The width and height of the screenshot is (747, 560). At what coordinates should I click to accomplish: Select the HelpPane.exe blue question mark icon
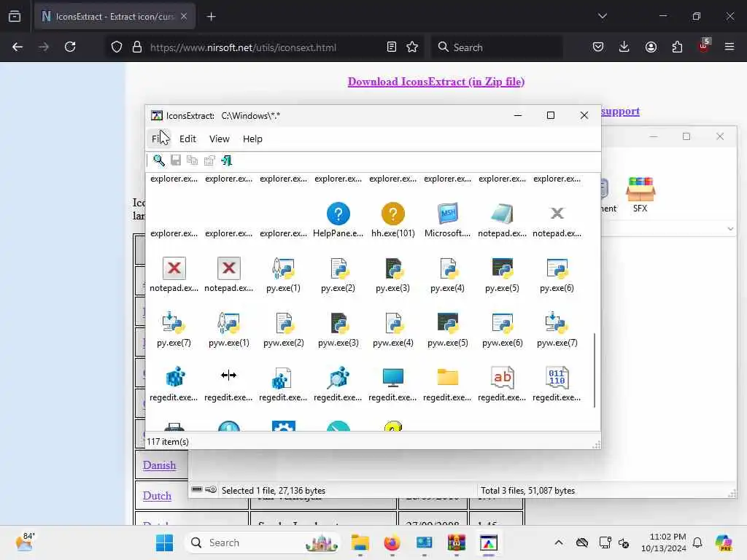click(338, 214)
